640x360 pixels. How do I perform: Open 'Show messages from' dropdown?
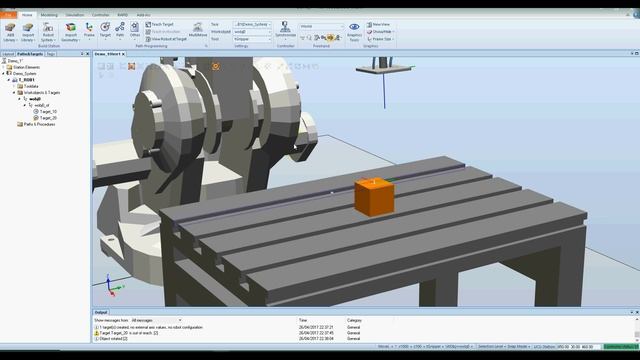pos(156,320)
